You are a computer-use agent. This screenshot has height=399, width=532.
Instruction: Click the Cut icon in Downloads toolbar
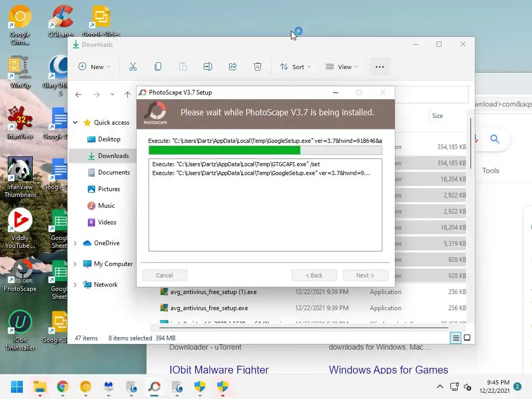132,66
